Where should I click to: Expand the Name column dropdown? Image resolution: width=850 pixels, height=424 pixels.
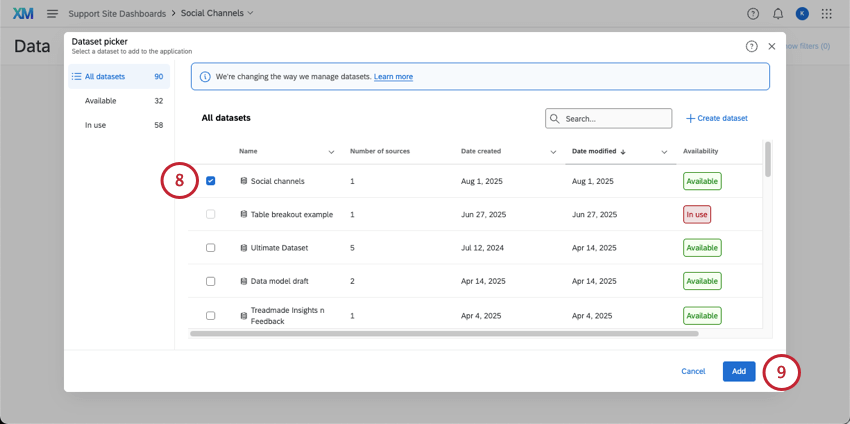(x=331, y=152)
